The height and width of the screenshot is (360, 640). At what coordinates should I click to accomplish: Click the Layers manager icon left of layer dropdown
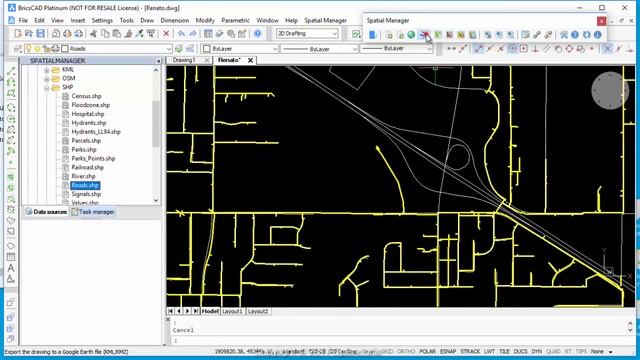coord(18,49)
